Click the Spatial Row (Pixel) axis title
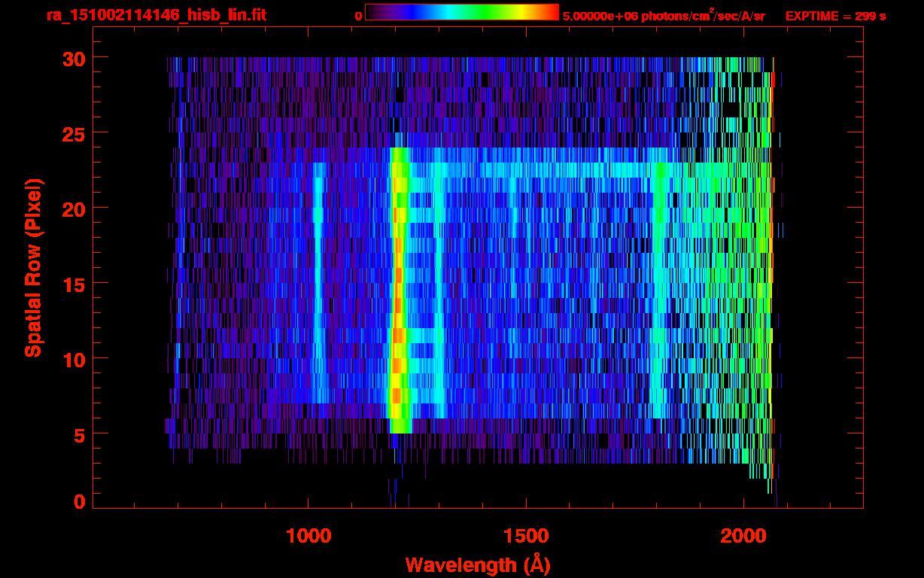Screen dimensions: 924x578 tap(33, 267)
